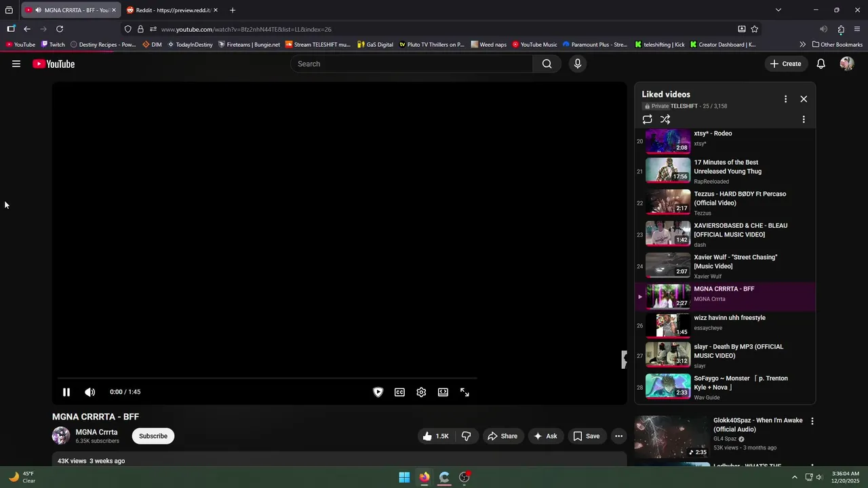Open the YouTube Music bookmark
The height and width of the screenshot is (488, 868).
(x=534, y=45)
